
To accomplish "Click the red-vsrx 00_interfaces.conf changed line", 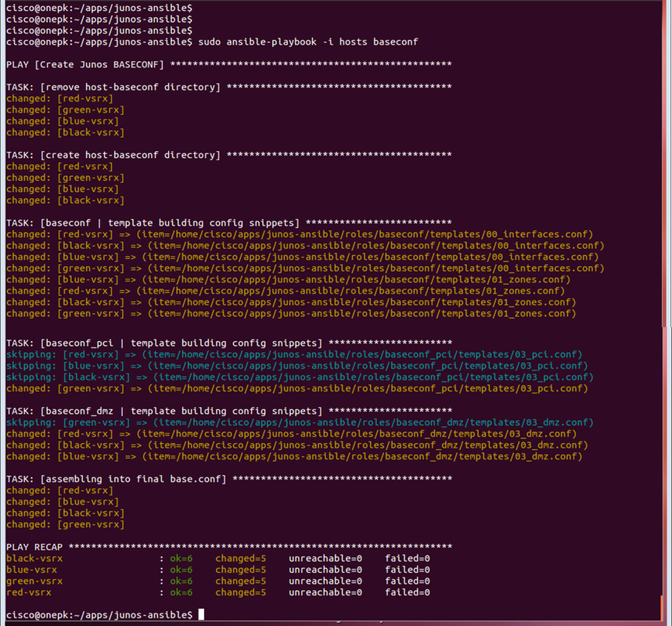I will (300, 235).
